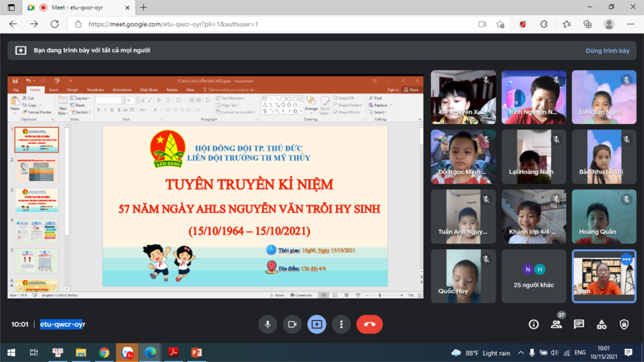Open Arrange dropdown in PowerPoint Drawing group
644x362 pixels.
[x=311, y=105]
